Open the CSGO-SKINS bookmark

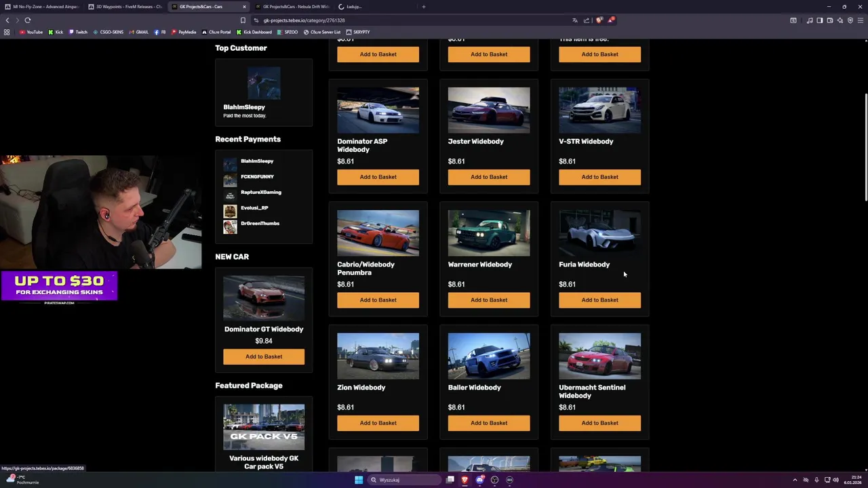[108, 32]
